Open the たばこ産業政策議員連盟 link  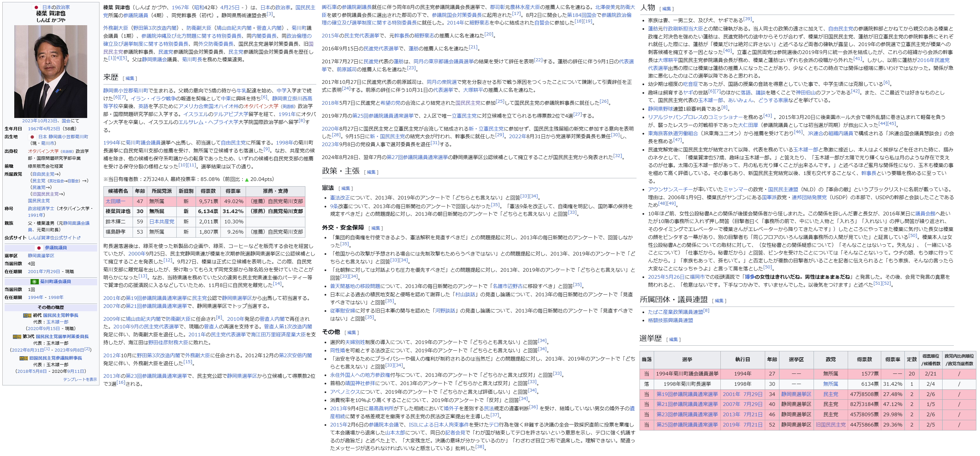point(675,312)
